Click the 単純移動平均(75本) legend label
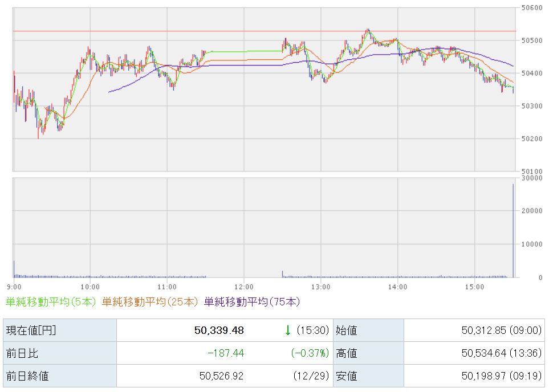Screen dimensions: 549x392 pos(251,302)
